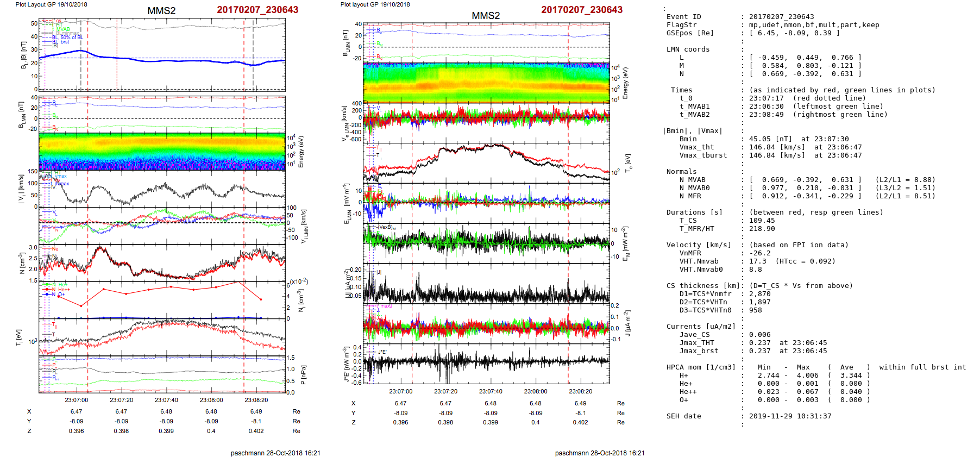
Task: Click the L2/L1 = 8.88 eigenvalue ratio
Action: 905,180
